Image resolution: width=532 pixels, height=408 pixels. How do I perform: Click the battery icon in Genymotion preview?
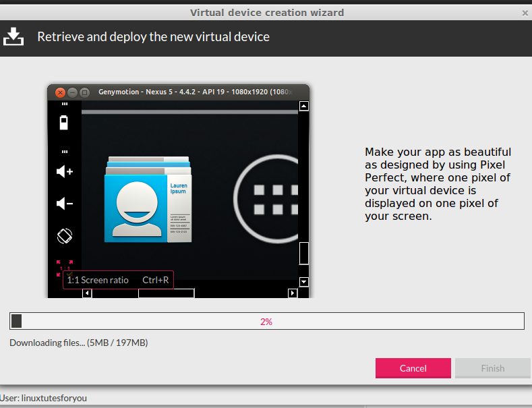64,123
